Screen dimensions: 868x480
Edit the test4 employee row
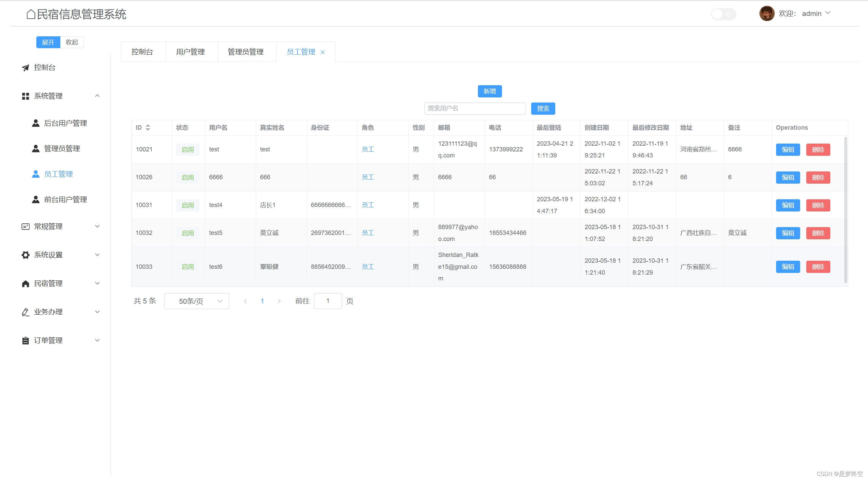pyautogui.click(x=788, y=205)
